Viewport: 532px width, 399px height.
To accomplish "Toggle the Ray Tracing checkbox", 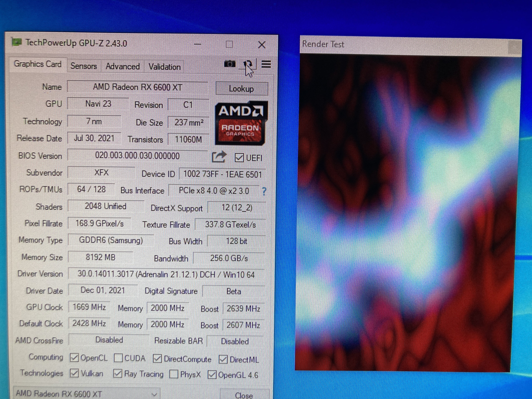I will coord(117,374).
